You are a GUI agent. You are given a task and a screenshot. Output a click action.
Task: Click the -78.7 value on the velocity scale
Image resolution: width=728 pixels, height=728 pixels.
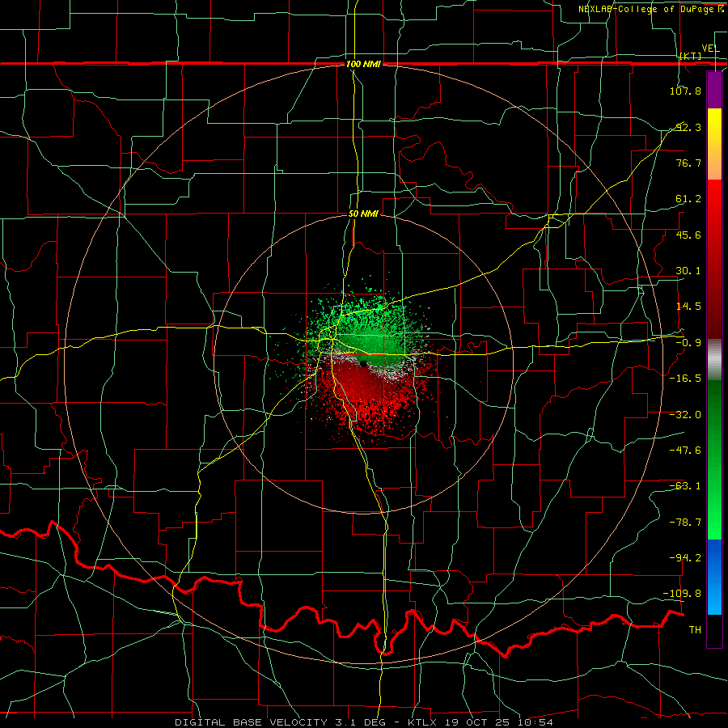click(685, 523)
